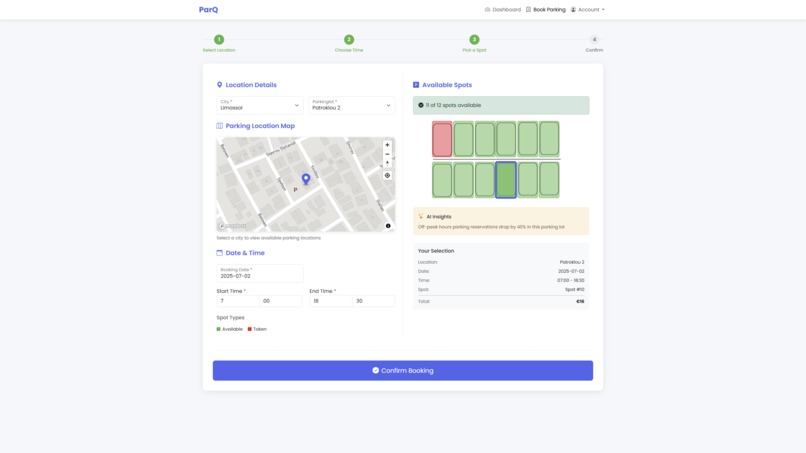Select the last green spot in the bottom row

click(549, 180)
